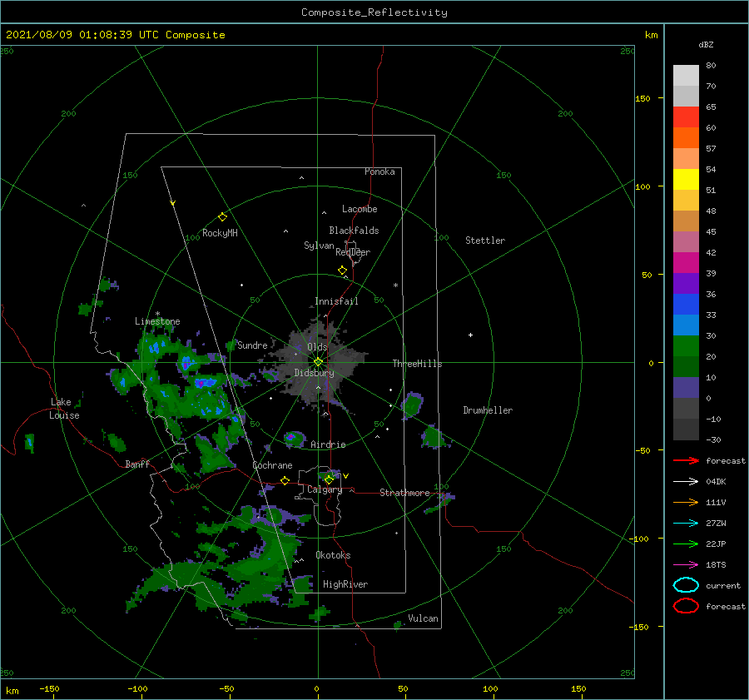Click the white plus marker north of Drumheller
The height and width of the screenshot is (700, 749).
[470, 335]
